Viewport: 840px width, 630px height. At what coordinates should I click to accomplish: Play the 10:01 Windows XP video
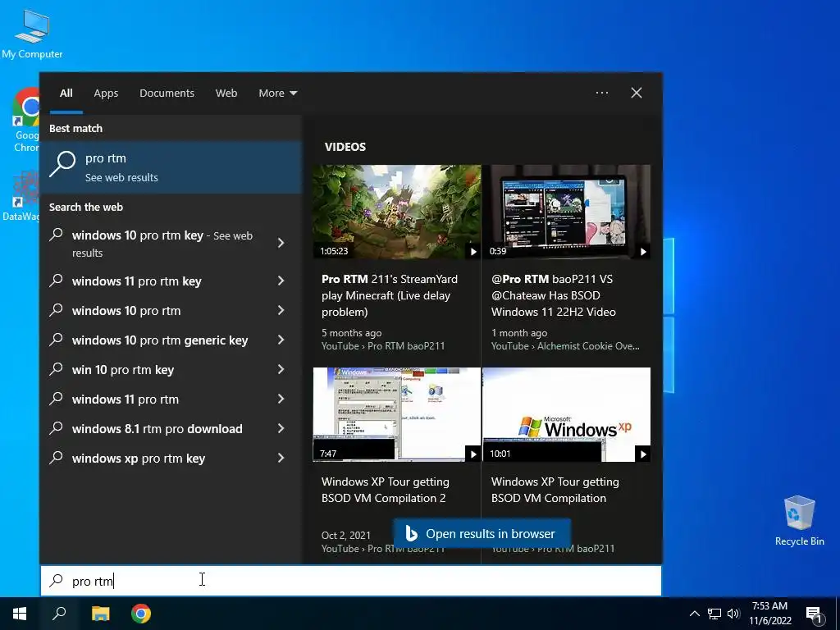[x=643, y=454]
